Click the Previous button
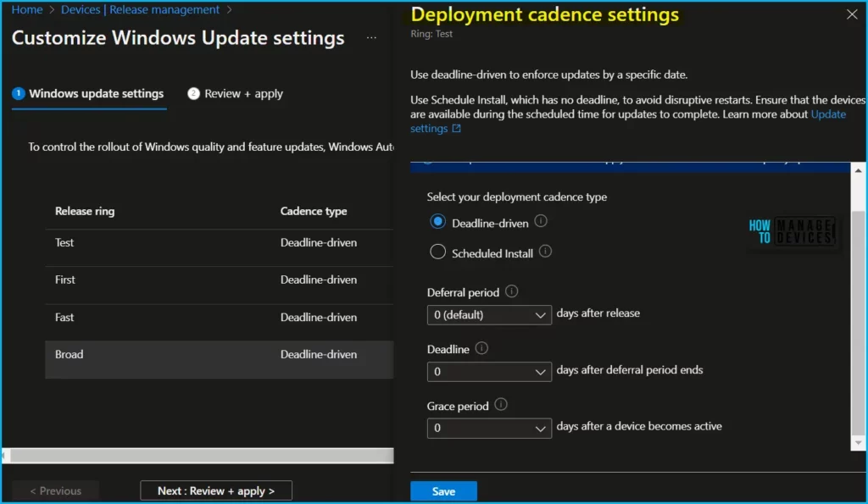868x504 pixels. (55, 490)
